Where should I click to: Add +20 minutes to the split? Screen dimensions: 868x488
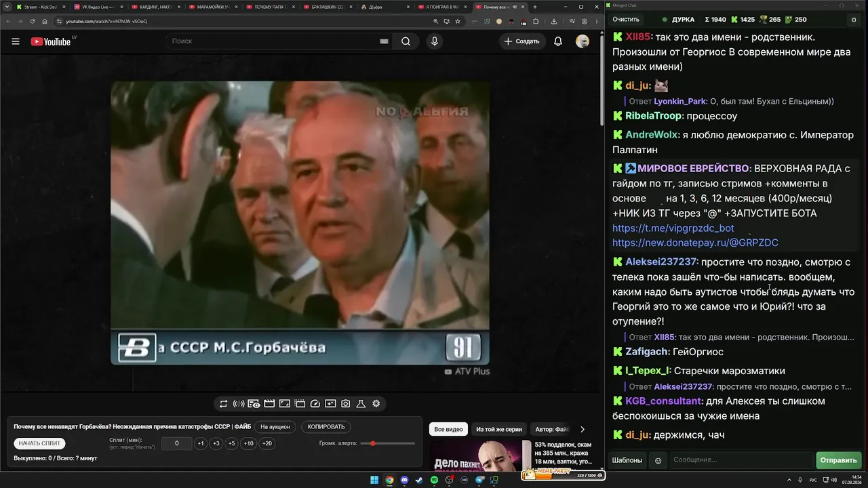click(267, 443)
